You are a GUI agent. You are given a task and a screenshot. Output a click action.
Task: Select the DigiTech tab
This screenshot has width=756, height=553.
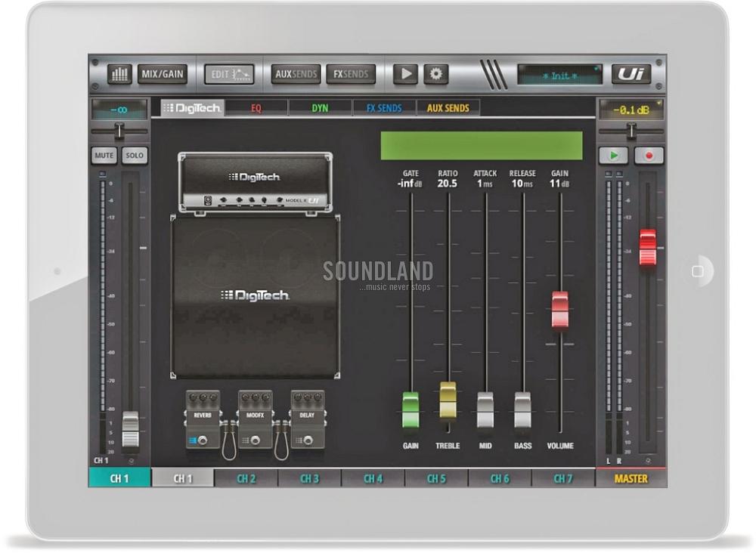(192, 108)
